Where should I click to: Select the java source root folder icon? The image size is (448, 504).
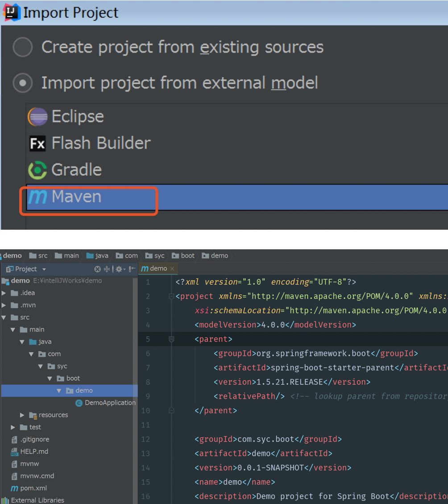click(x=33, y=342)
